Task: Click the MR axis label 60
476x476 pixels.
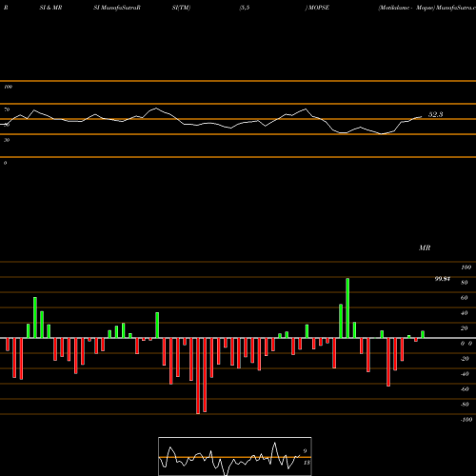Action: coord(465,298)
